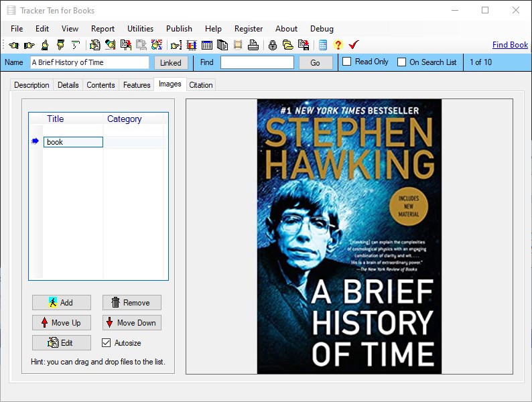Select the Images tab

[x=170, y=84]
